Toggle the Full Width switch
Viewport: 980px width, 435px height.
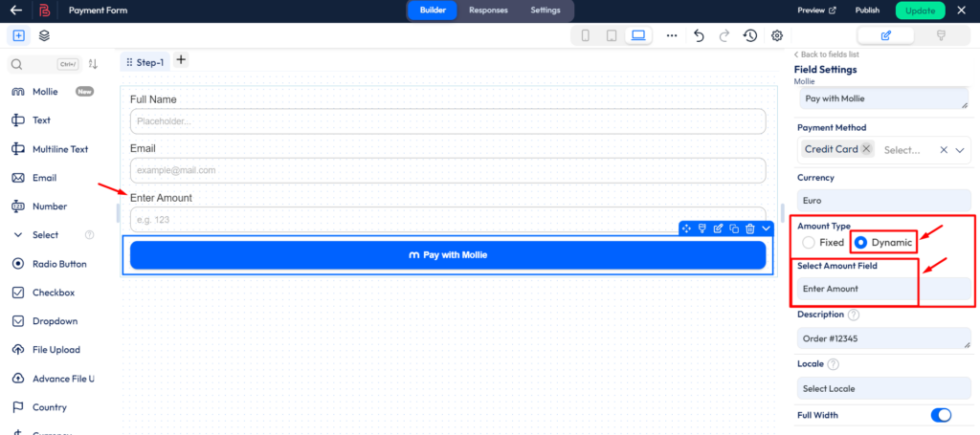coord(942,415)
